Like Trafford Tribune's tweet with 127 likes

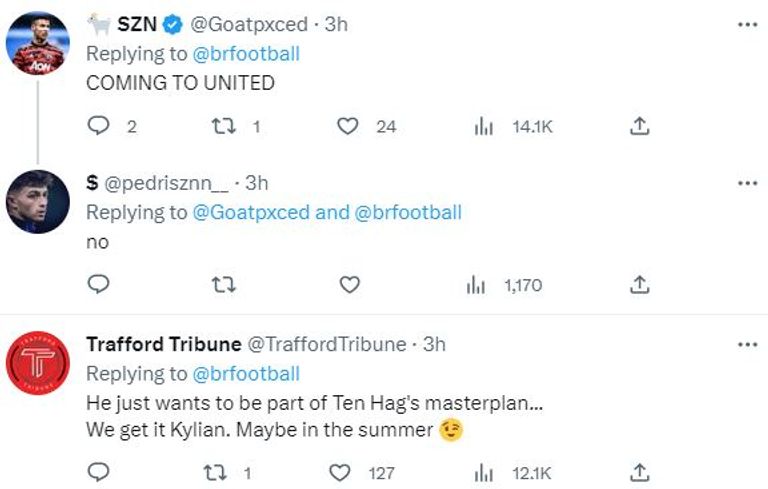pos(342,472)
